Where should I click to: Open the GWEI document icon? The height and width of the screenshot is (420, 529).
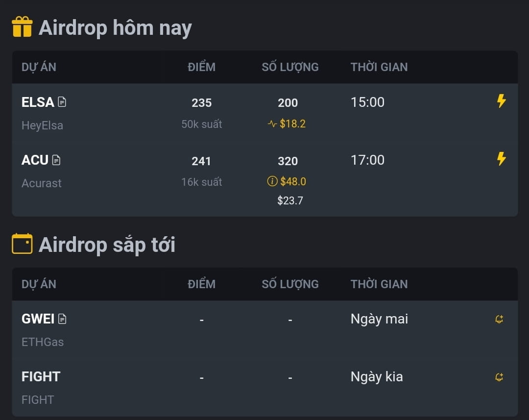[x=62, y=319]
